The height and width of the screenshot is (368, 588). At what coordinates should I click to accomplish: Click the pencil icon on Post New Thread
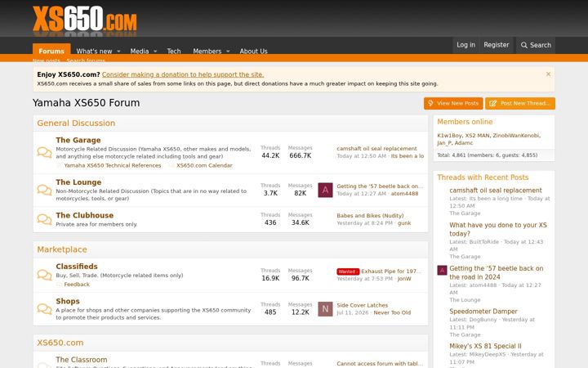click(492, 103)
